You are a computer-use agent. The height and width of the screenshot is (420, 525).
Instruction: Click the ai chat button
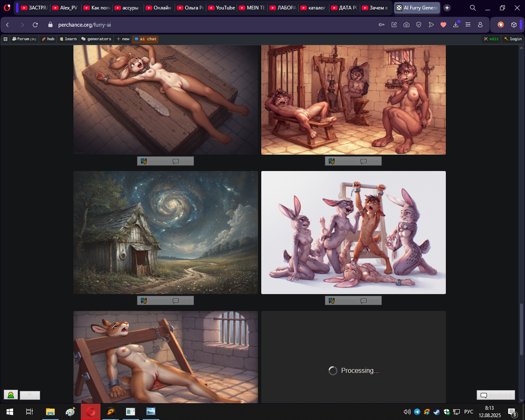[145, 39]
